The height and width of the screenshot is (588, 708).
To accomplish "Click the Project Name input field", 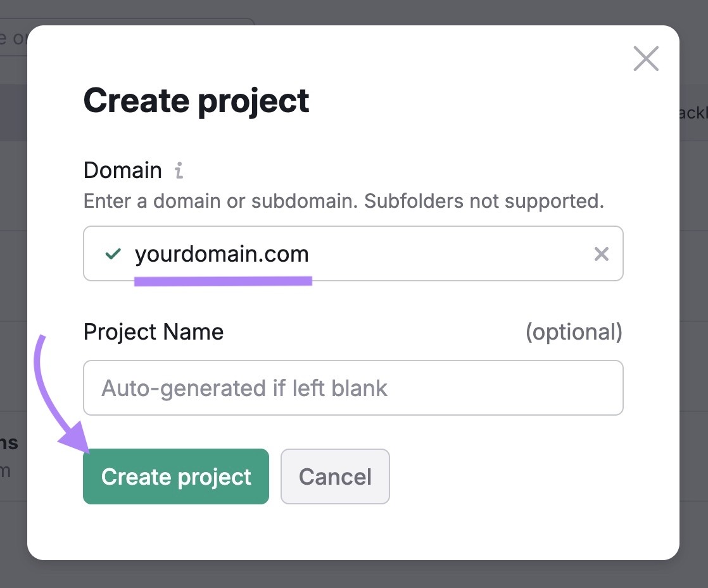I will [353, 388].
